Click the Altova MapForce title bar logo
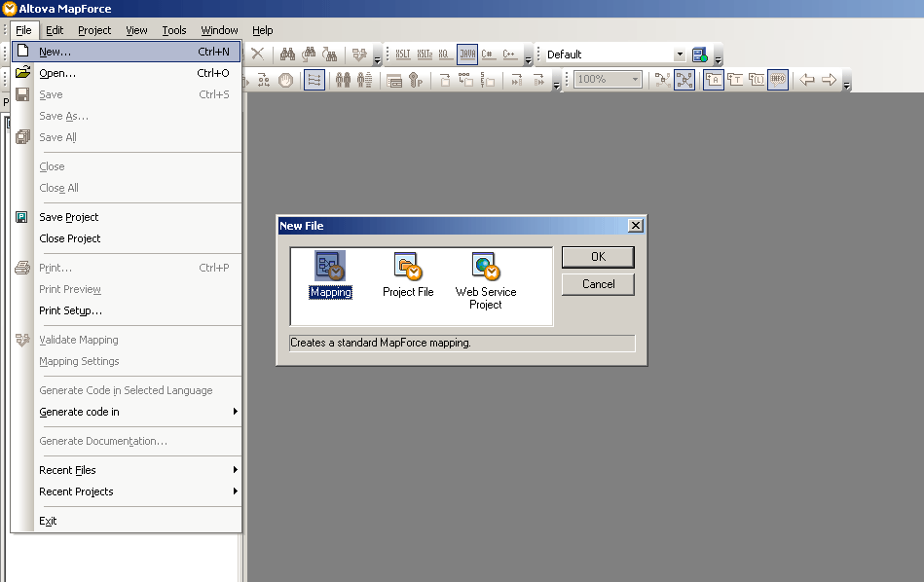The width and height of the screenshot is (924, 582). tap(10, 8)
